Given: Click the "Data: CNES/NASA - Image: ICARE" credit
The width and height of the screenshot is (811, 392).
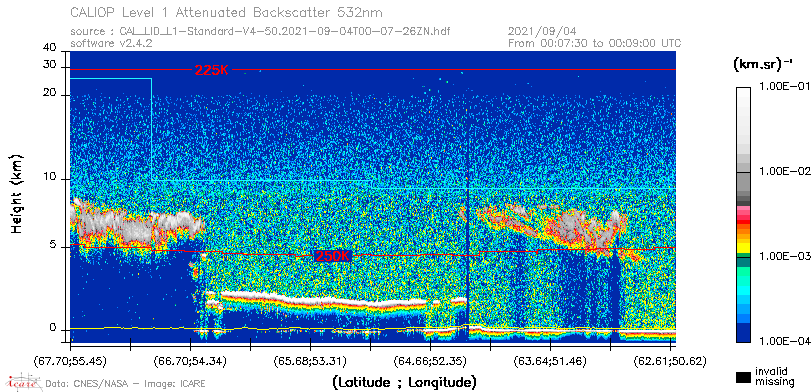Looking at the screenshot, I should 125,384.
